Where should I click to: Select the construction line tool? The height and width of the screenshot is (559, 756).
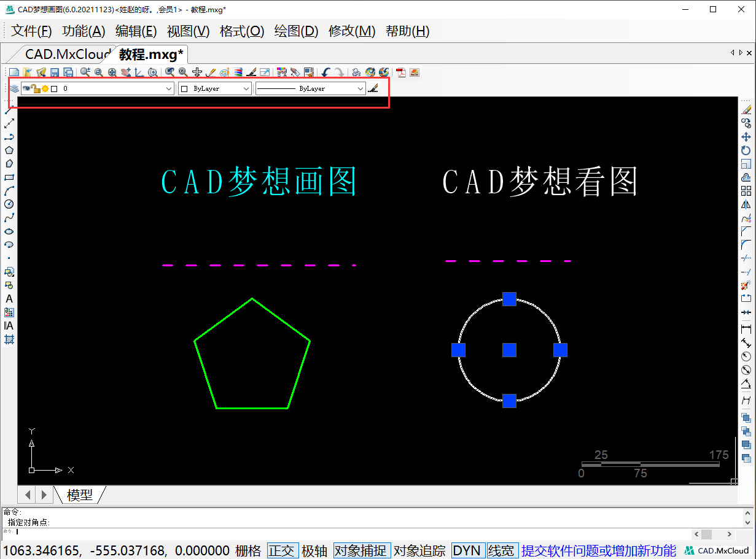point(9,123)
